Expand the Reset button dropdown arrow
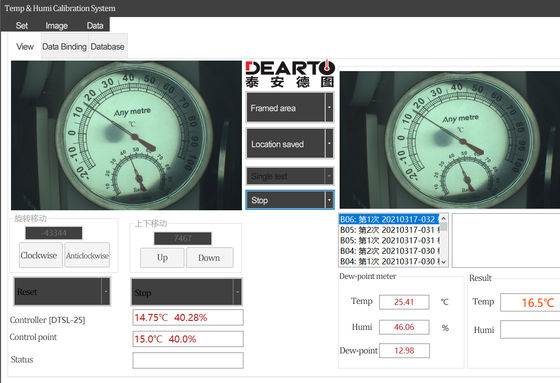The height and width of the screenshot is (383, 560). [106, 292]
